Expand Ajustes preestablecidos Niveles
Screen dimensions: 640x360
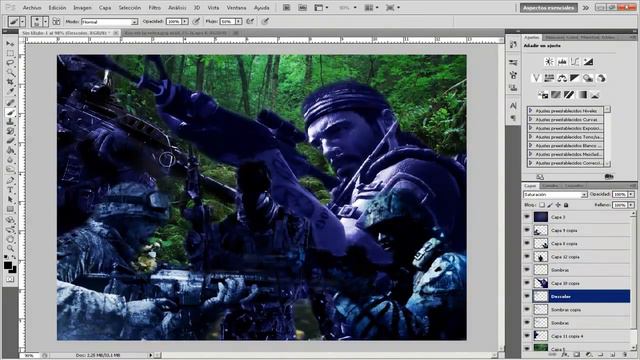pyautogui.click(x=531, y=111)
